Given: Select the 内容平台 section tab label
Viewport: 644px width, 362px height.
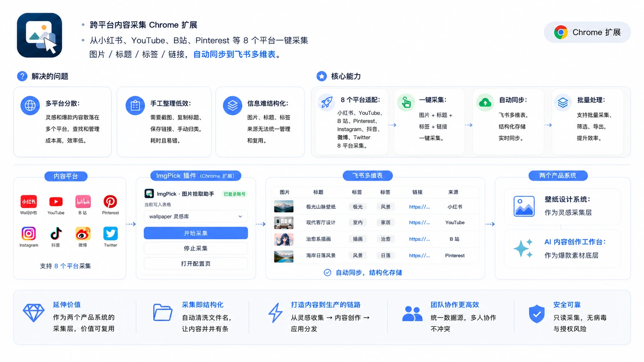Looking at the screenshot, I should click(x=66, y=176).
